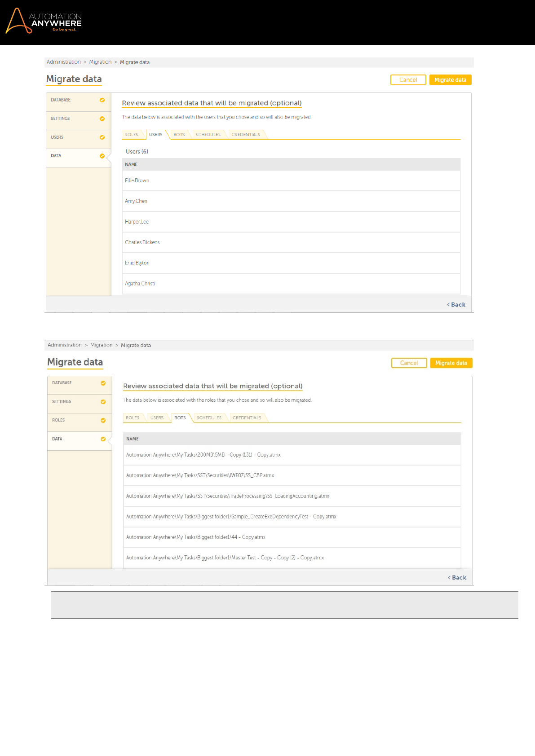Open SCHEDULES tab in lower panel

[x=209, y=418]
